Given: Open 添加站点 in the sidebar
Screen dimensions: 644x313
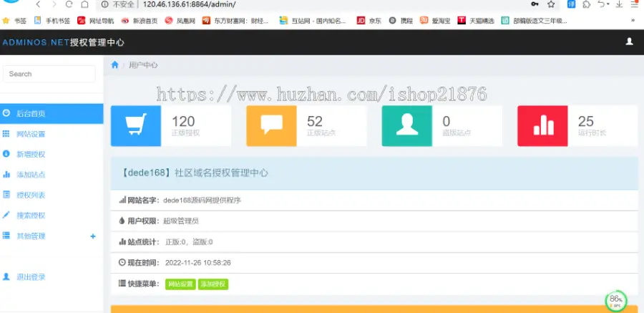Looking at the screenshot, I should click(52, 175).
